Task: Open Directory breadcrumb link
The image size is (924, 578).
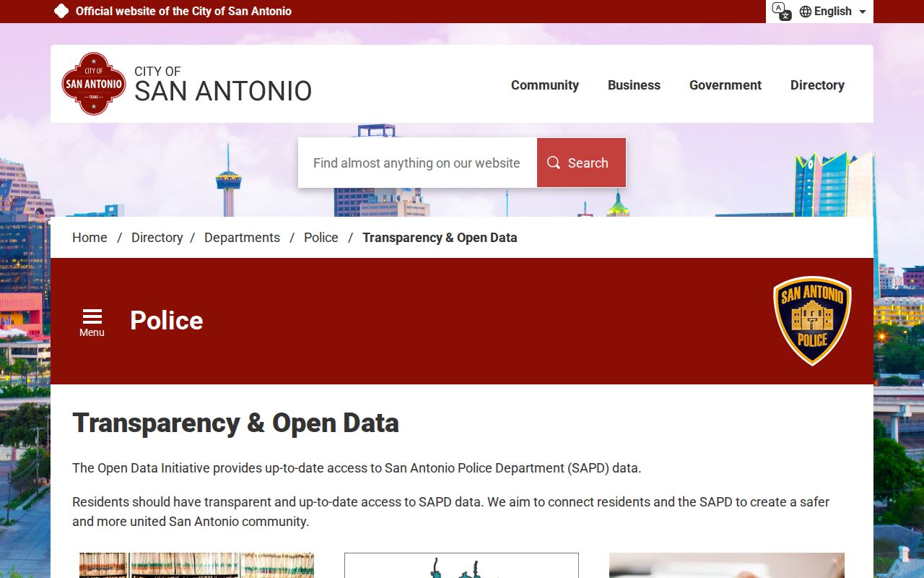Action: [x=157, y=238]
